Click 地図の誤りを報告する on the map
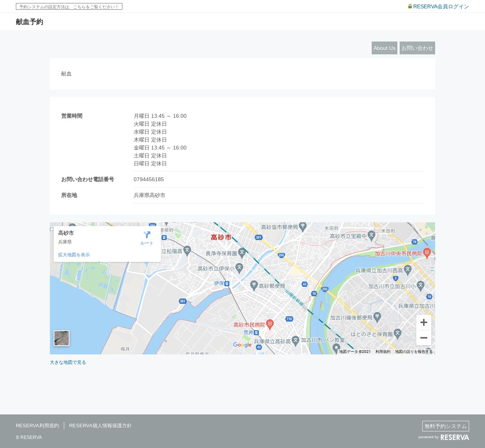Viewport: 485px width, 448px height. pyautogui.click(x=414, y=352)
